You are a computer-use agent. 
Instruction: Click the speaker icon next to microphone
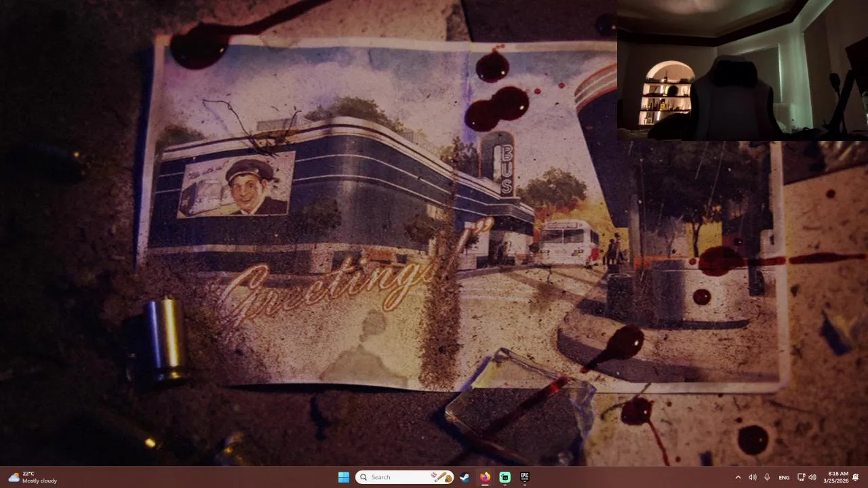click(753, 477)
